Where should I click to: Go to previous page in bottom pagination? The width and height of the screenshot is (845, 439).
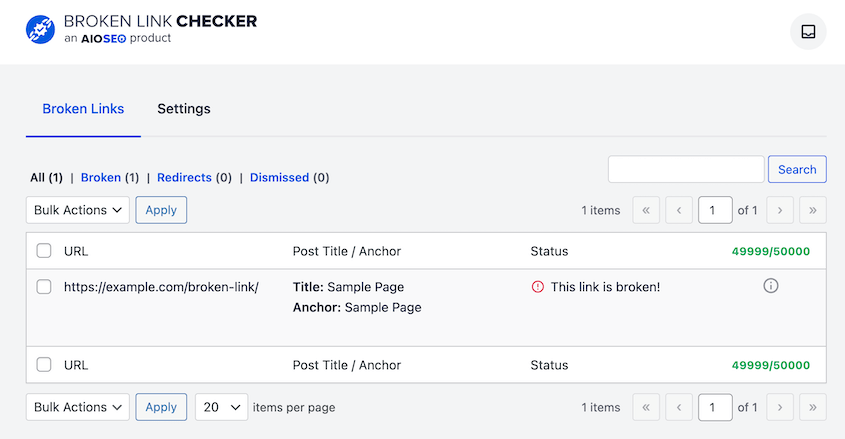(679, 407)
